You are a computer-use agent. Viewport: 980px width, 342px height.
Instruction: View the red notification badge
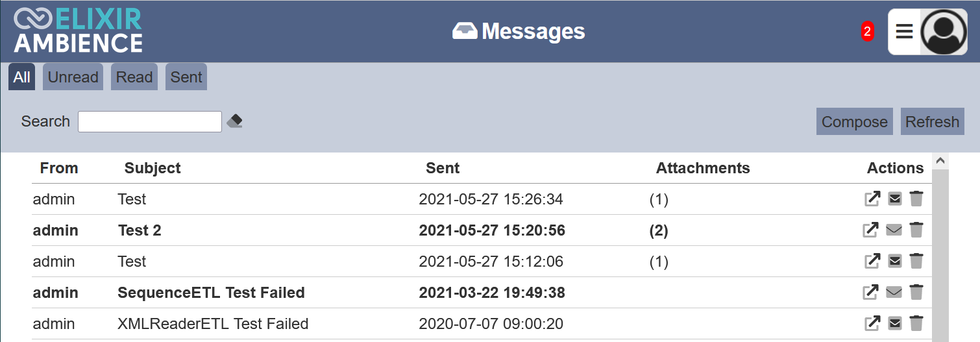tap(867, 31)
